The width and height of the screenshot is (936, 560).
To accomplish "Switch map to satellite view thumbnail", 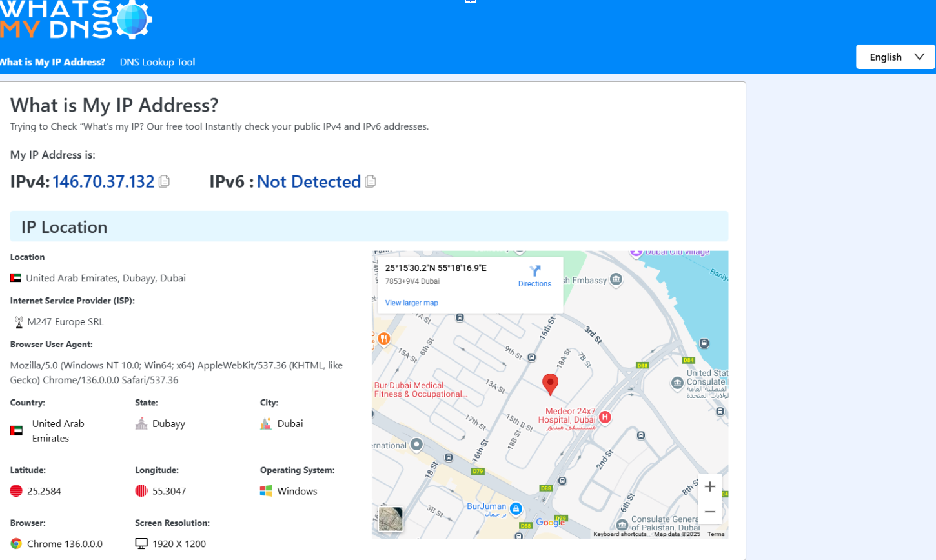I will (391, 519).
